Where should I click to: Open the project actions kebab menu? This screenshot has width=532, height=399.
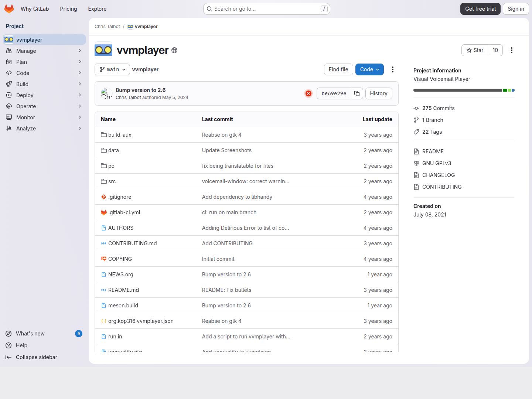(512, 50)
